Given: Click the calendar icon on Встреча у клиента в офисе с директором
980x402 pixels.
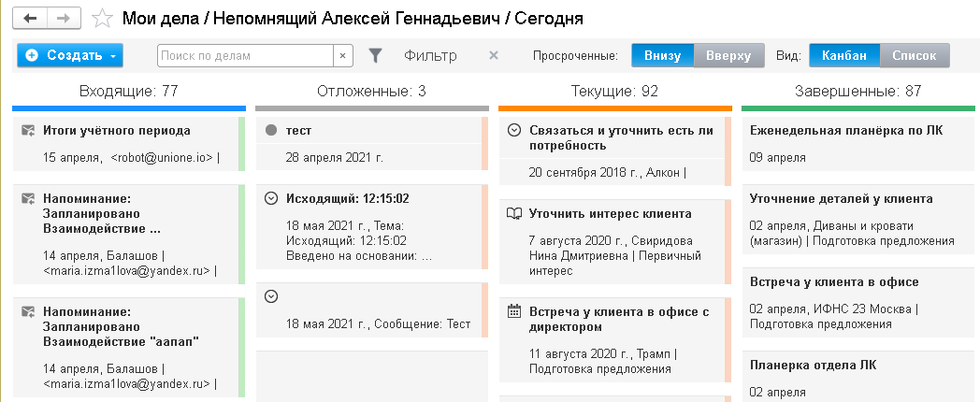Looking at the screenshot, I should 513,311.
